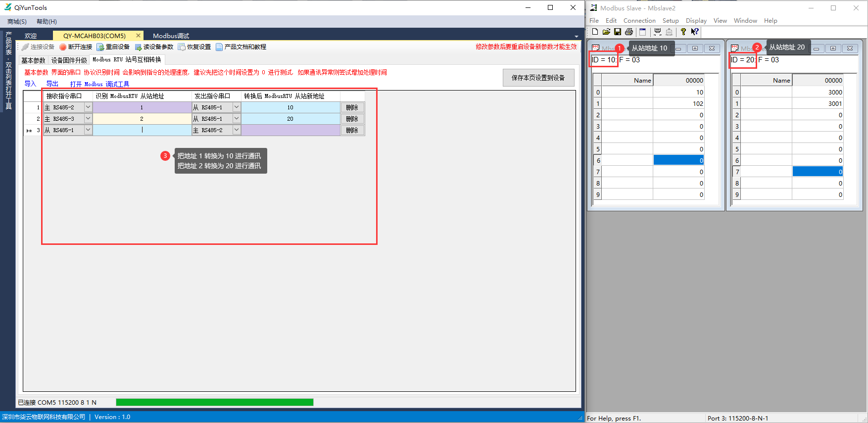Click 导出 export link
The height and width of the screenshot is (423, 868).
tap(52, 84)
